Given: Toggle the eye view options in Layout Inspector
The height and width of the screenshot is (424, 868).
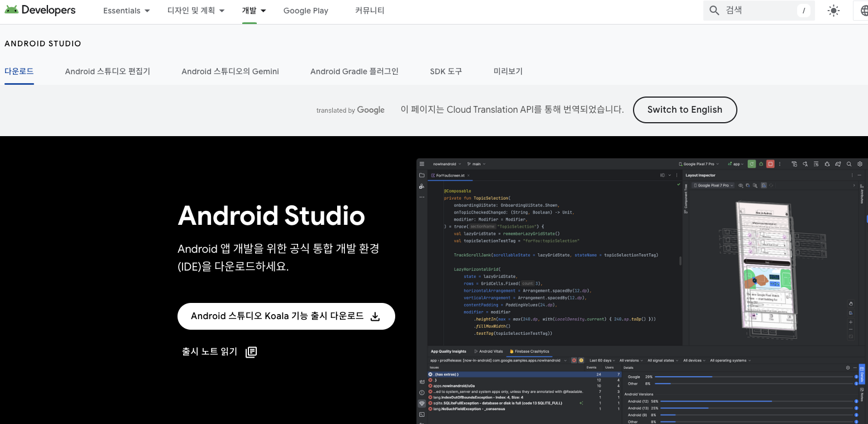Looking at the screenshot, I should [741, 185].
